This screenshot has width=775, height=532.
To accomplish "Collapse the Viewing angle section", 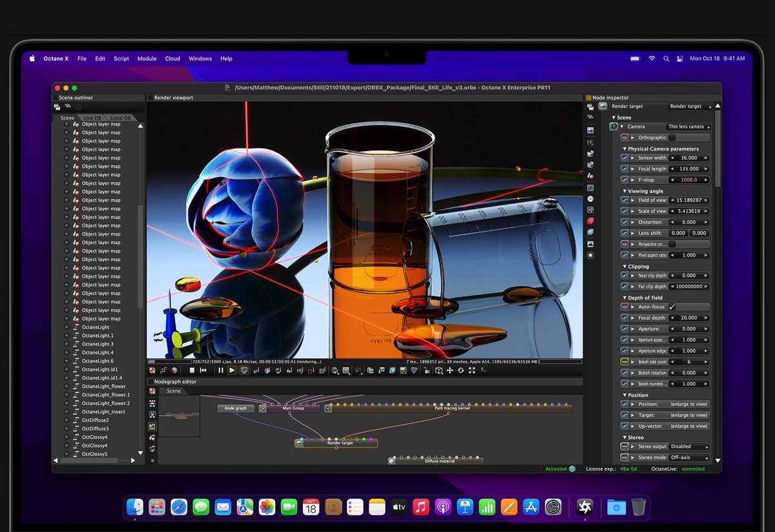I will pyautogui.click(x=625, y=191).
